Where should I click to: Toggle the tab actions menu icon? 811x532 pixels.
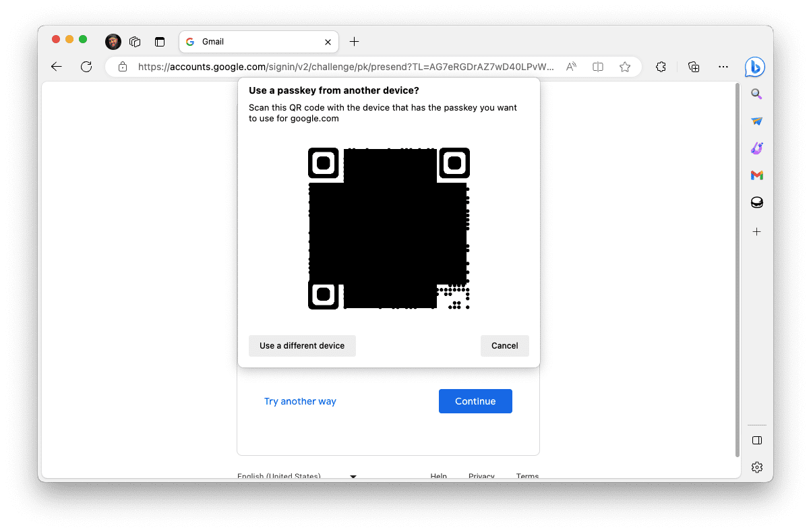(x=160, y=42)
